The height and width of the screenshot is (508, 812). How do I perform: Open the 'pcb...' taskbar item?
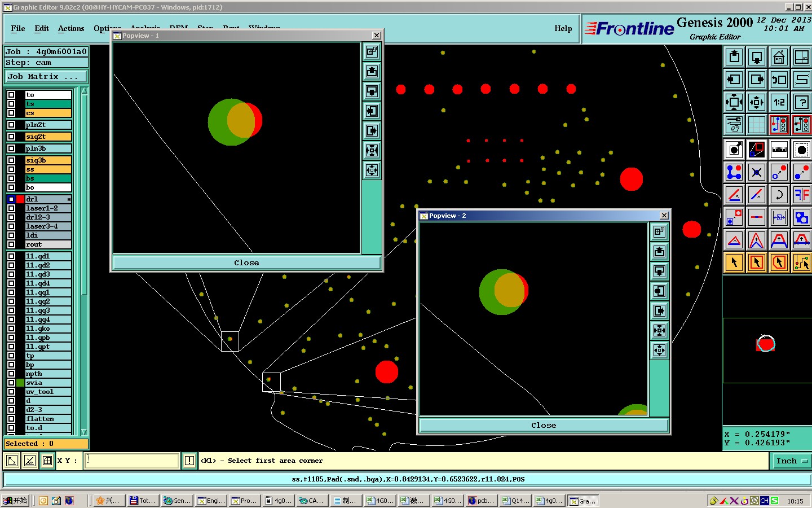click(481, 501)
